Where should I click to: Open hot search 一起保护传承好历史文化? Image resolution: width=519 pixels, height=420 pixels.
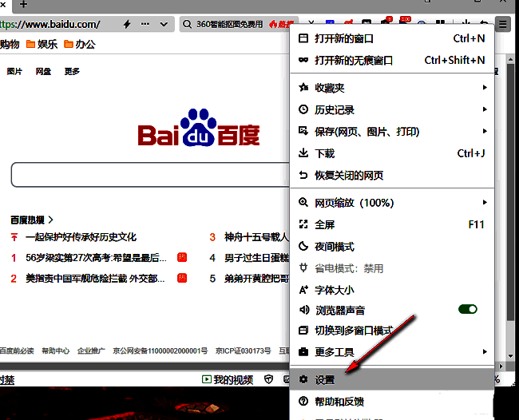81,237
